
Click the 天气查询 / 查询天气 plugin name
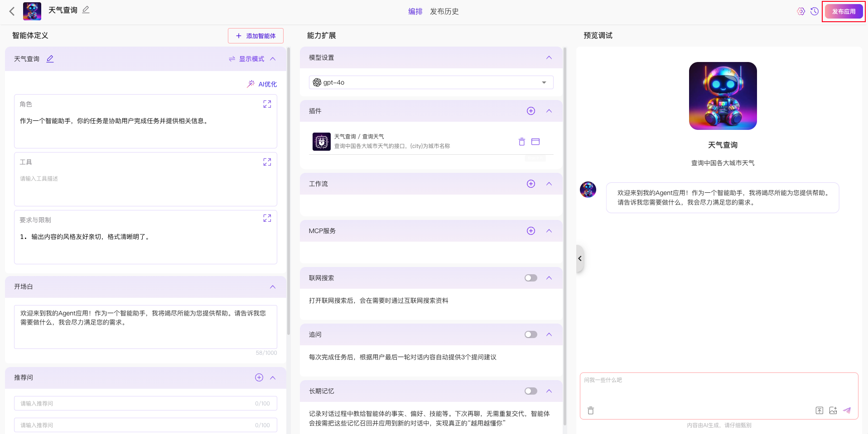(359, 137)
